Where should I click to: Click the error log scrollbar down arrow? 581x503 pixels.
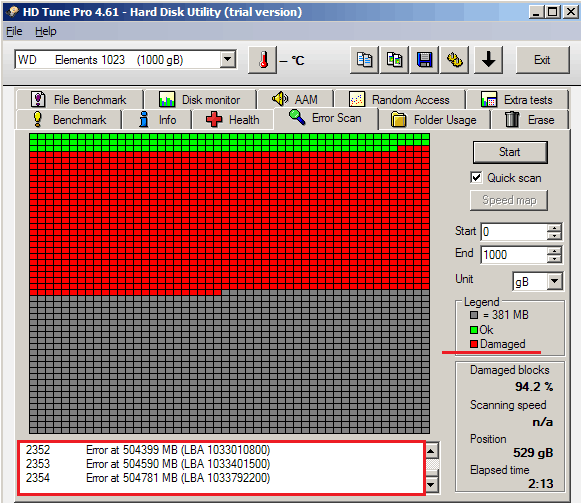pyautogui.click(x=431, y=484)
